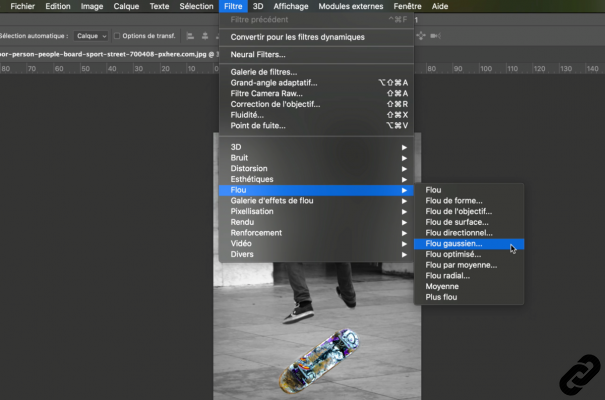605x400 pixels.
Task: Click the 3D video camera icon in options bar
Action: (435, 36)
